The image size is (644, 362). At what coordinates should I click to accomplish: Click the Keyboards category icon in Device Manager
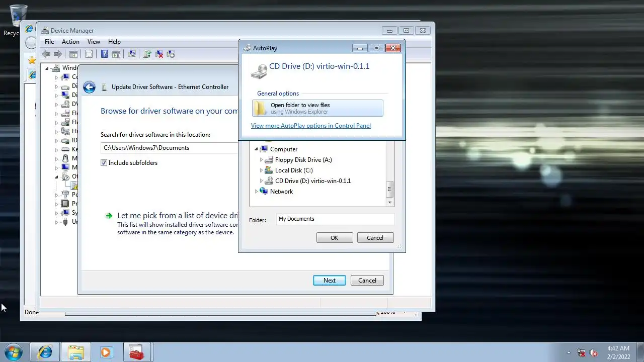(x=65, y=149)
